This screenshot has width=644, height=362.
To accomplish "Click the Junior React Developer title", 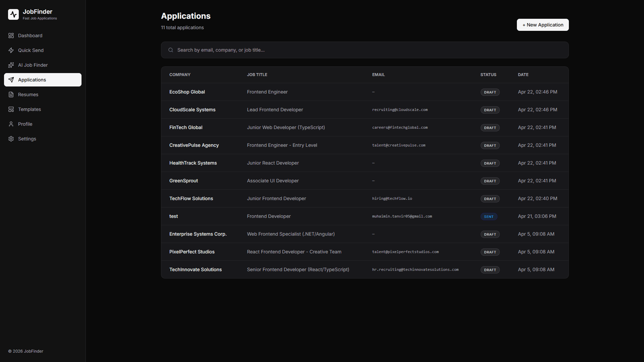I will (273, 163).
